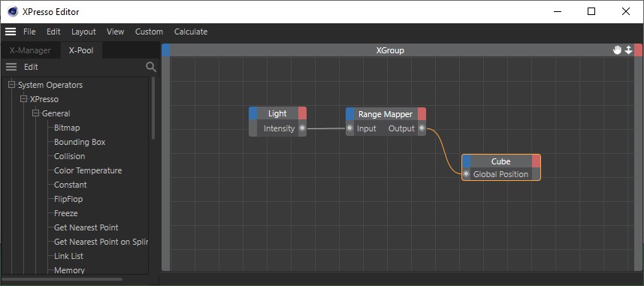
Task: Click the X-Pool search magnifier icon
Action: click(151, 67)
